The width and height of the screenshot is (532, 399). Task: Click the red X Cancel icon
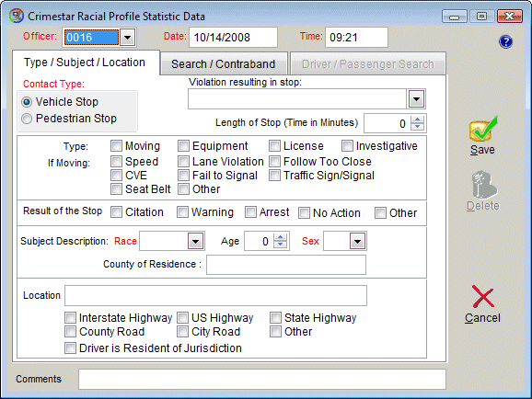[482, 296]
